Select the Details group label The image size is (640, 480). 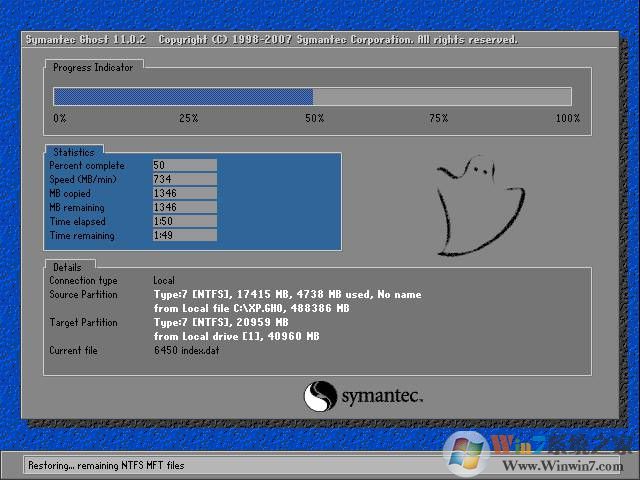coord(68,267)
